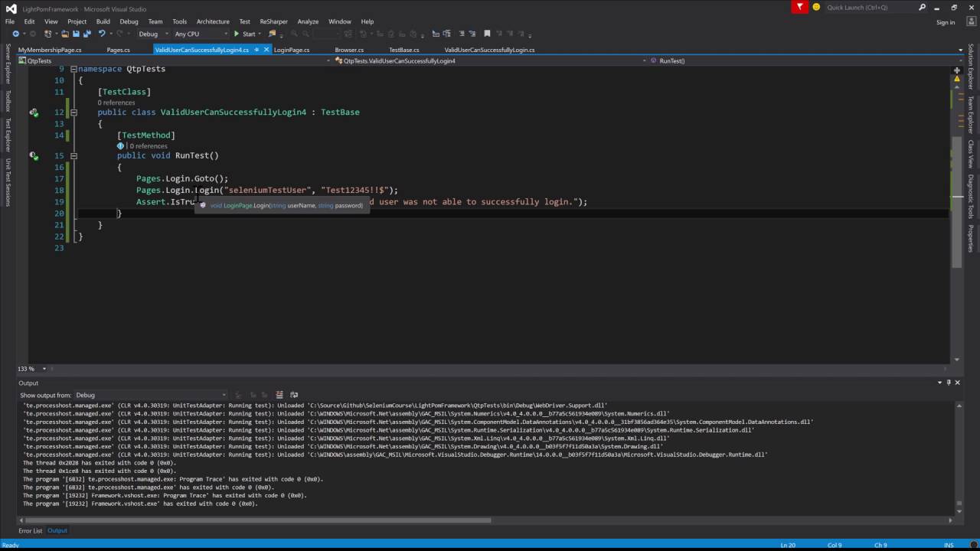
Task: Click the navigate backward toolbar icon
Action: [x=15, y=34]
